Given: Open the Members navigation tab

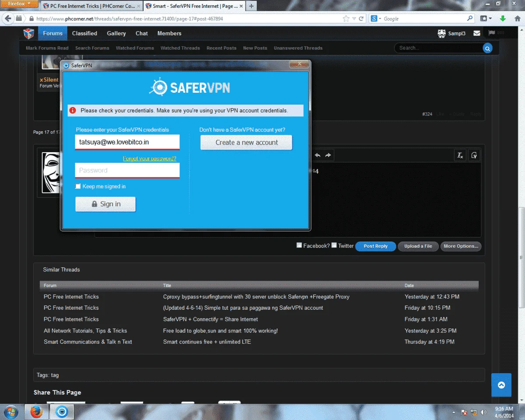Looking at the screenshot, I should pos(169,34).
